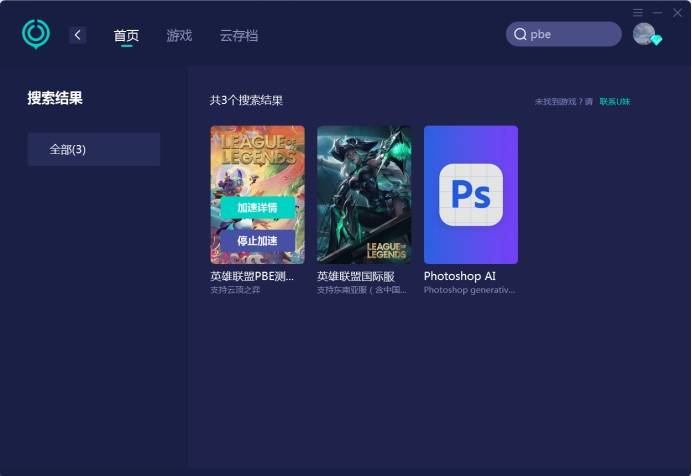Select the 全部(3) filter item
This screenshot has height=476, width=692.
click(94, 149)
